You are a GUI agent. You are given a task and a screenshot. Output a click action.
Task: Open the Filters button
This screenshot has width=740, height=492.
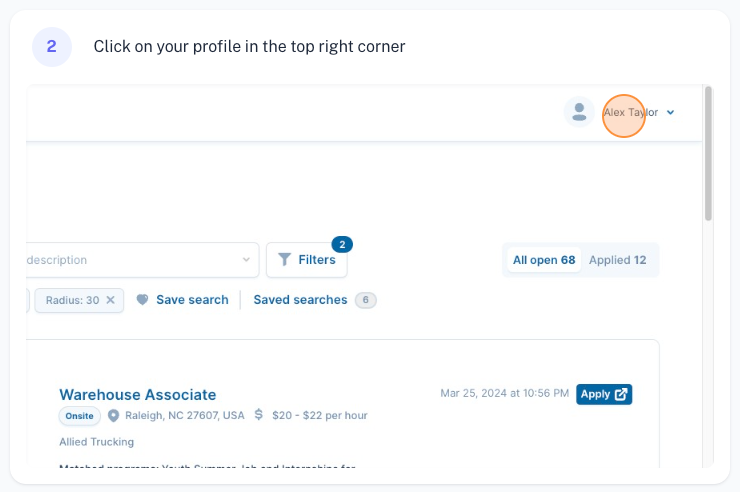point(307,260)
